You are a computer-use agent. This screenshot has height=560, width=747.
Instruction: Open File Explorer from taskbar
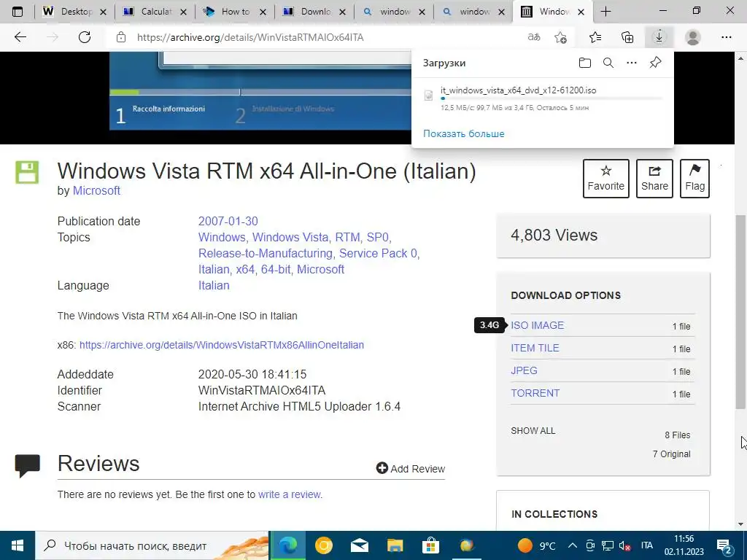(x=395, y=545)
